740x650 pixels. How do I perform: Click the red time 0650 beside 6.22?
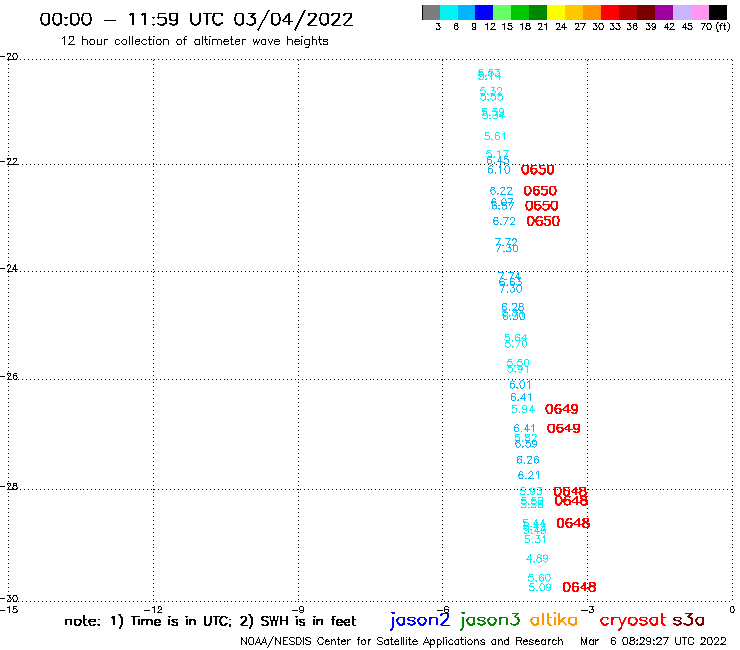tap(540, 191)
